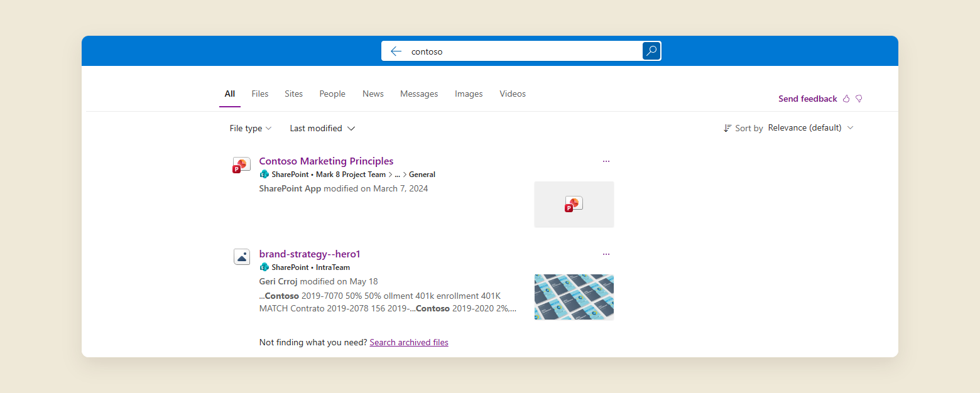Click Search archived files link

pyautogui.click(x=409, y=342)
